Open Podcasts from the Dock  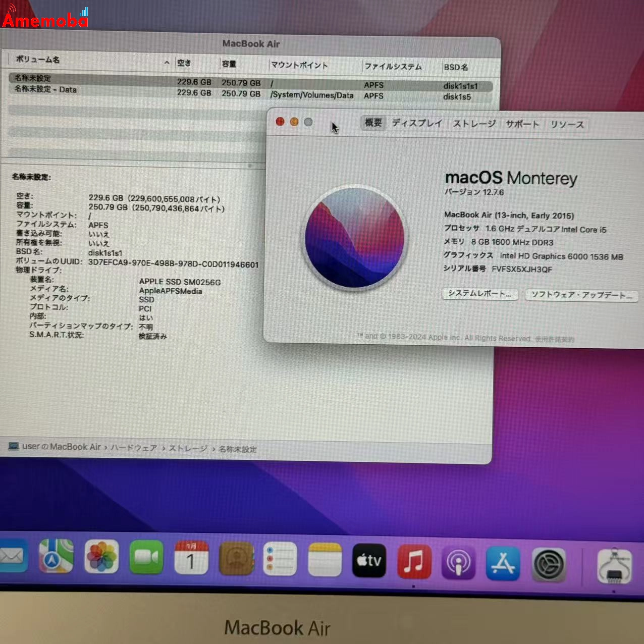pyautogui.click(x=458, y=562)
